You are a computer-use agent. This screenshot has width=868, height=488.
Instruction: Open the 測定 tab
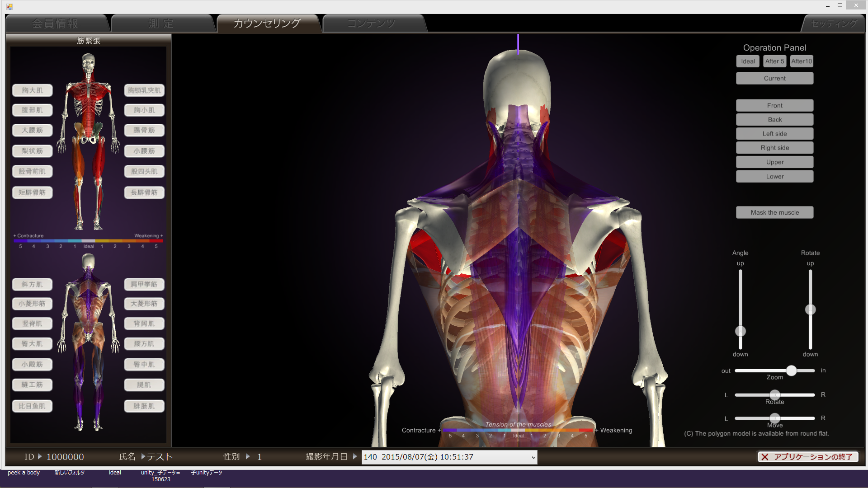coord(161,23)
